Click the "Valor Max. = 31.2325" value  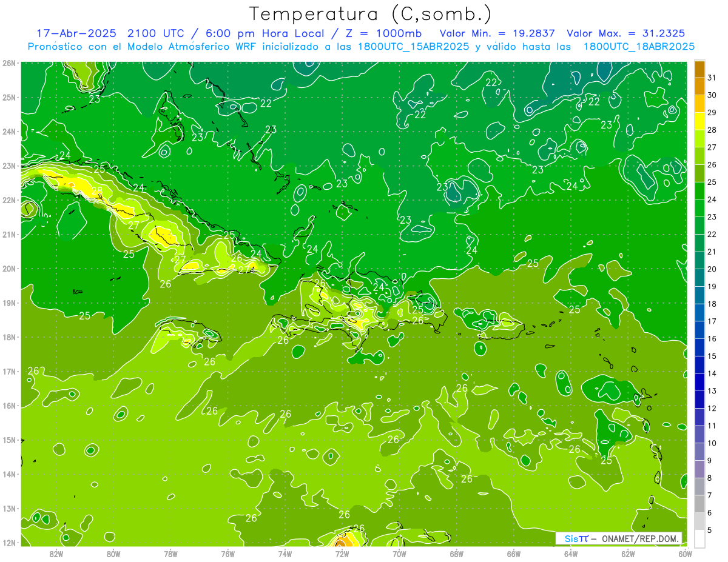pyautogui.click(x=626, y=33)
